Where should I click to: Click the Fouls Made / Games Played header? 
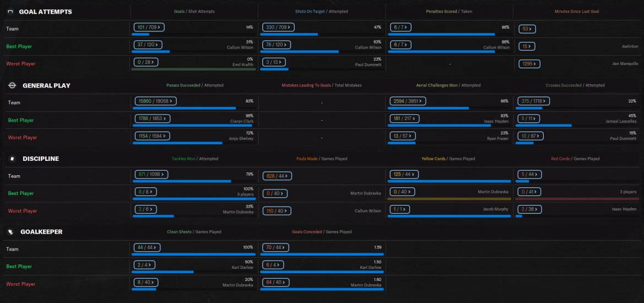(x=322, y=159)
